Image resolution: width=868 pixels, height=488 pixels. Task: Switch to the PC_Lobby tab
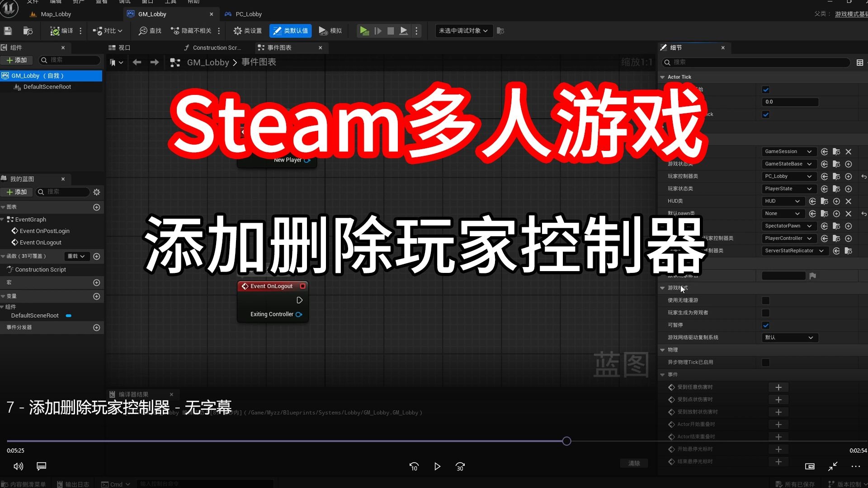click(x=248, y=14)
